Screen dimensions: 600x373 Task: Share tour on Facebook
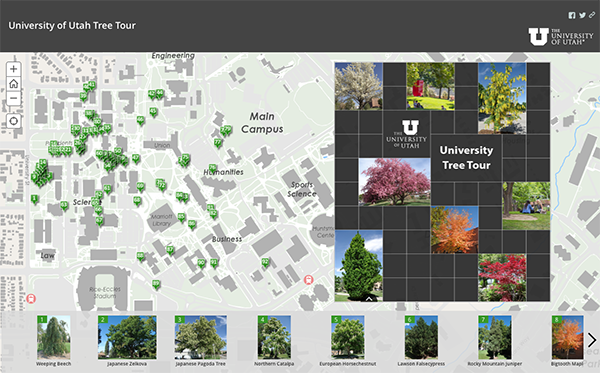[x=572, y=15]
